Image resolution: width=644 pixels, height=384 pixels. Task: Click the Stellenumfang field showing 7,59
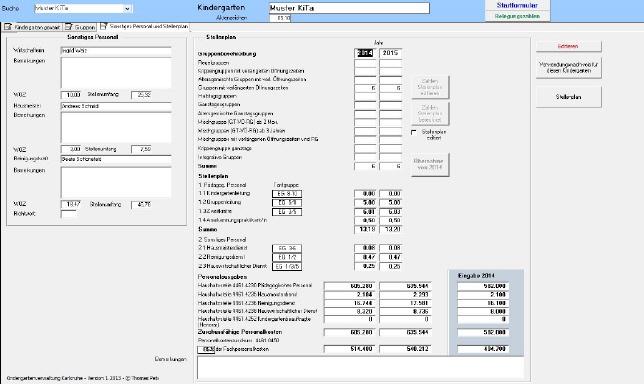[x=142, y=149]
